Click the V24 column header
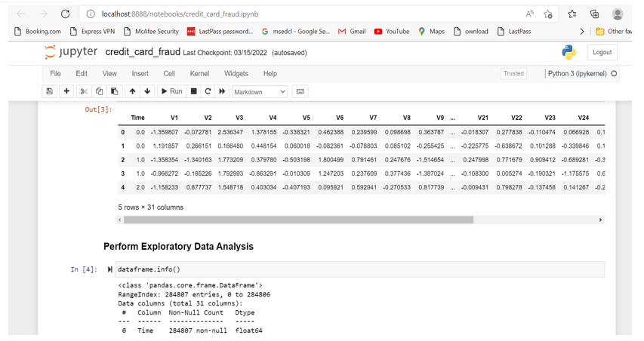 click(x=583, y=118)
